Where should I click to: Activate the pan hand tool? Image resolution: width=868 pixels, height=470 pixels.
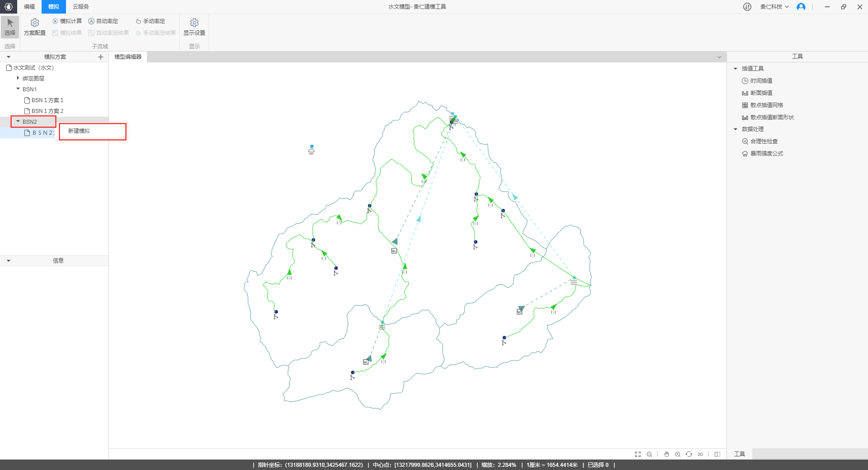pos(666,454)
